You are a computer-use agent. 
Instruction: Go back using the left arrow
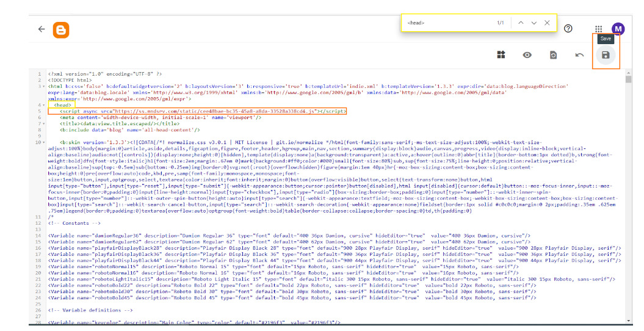click(42, 29)
